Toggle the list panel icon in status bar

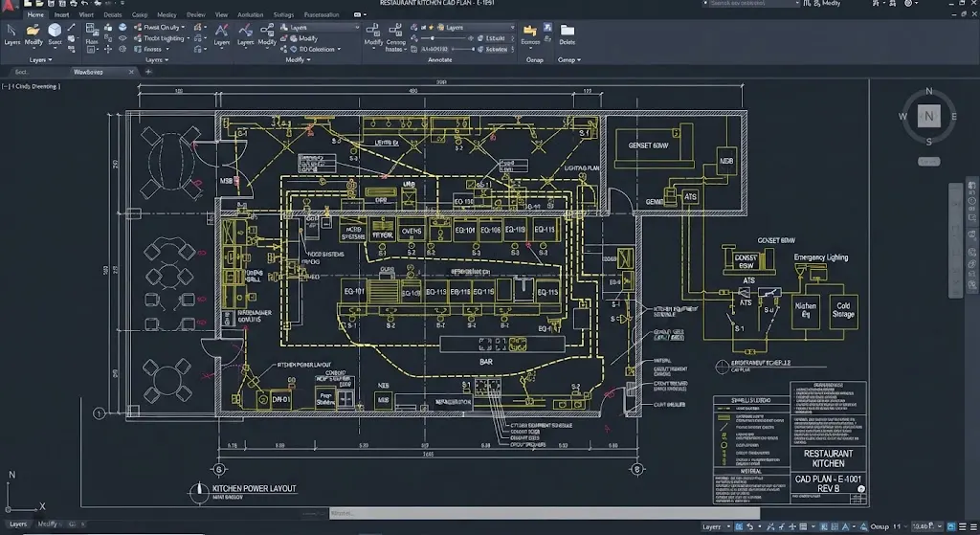803,527
